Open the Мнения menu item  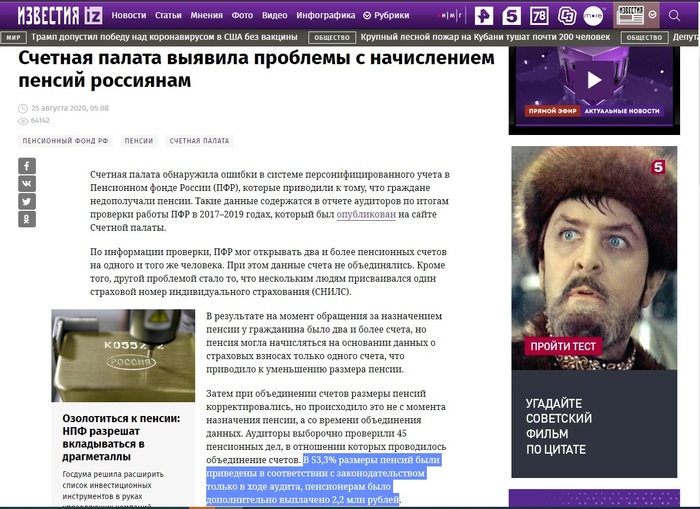206,16
